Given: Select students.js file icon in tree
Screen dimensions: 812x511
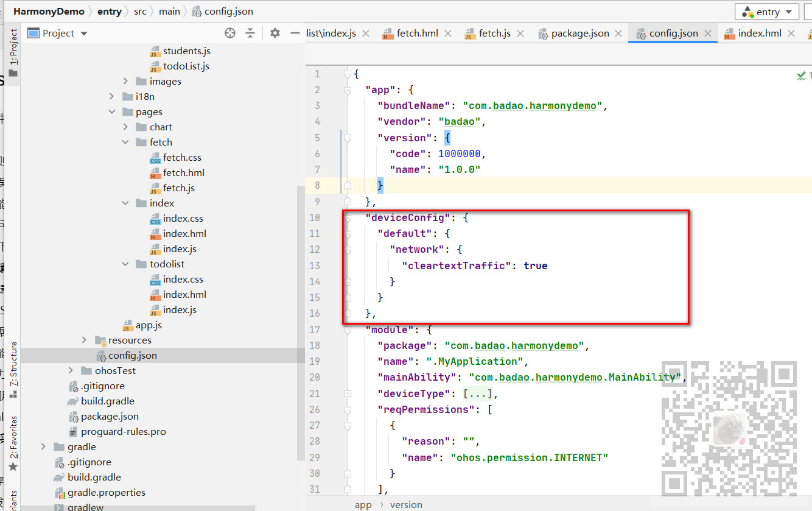Looking at the screenshot, I should click(x=155, y=51).
